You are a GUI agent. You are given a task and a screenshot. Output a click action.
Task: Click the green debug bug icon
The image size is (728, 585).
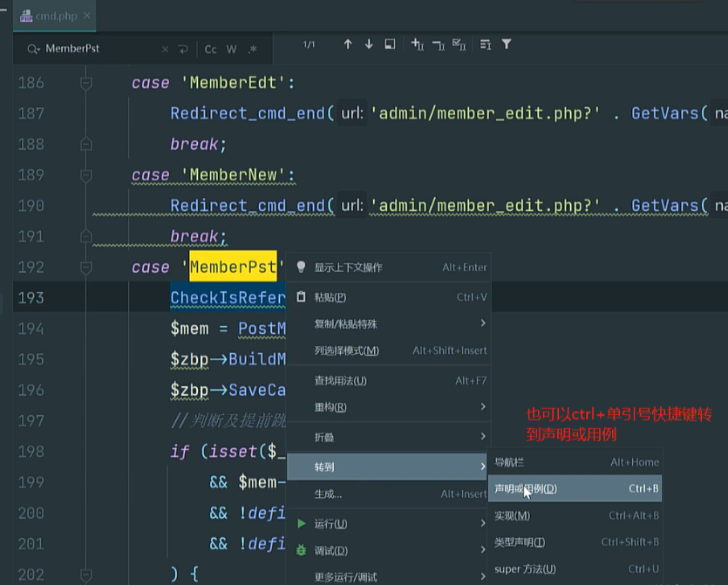tap(302, 551)
